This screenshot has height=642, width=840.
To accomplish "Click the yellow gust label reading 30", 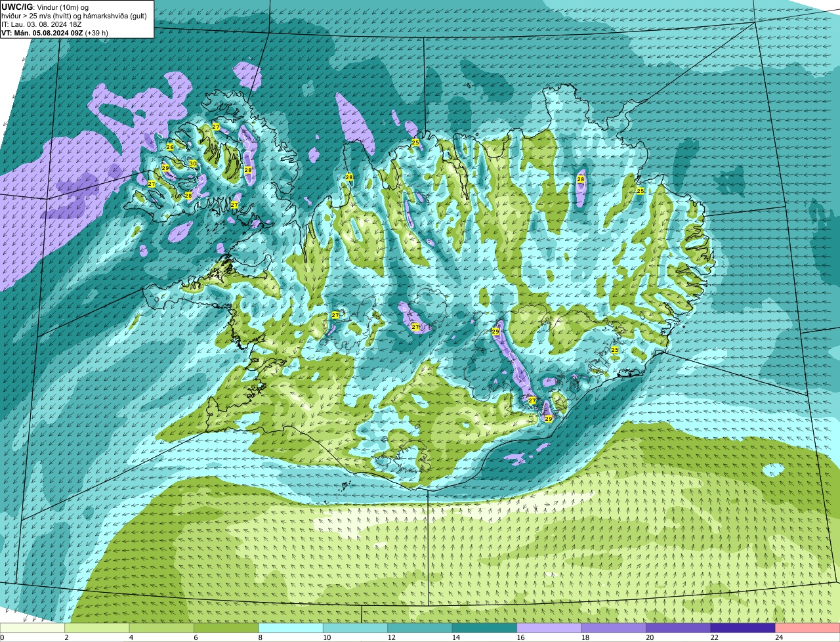I will [193, 163].
